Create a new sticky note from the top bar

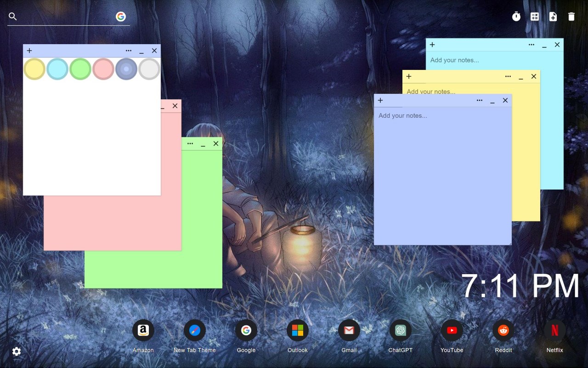coord(553,17)
